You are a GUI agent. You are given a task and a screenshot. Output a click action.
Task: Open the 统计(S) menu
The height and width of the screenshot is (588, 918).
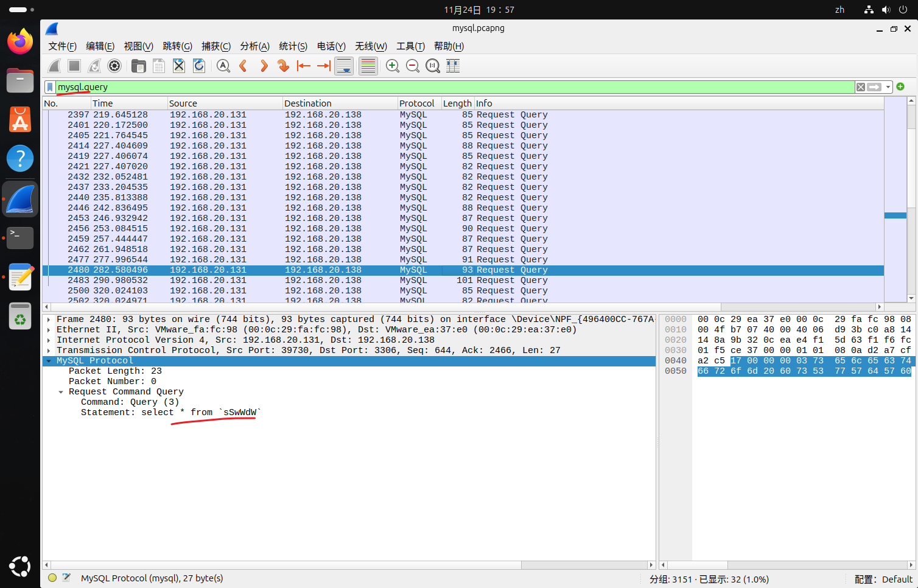point(293,46)
